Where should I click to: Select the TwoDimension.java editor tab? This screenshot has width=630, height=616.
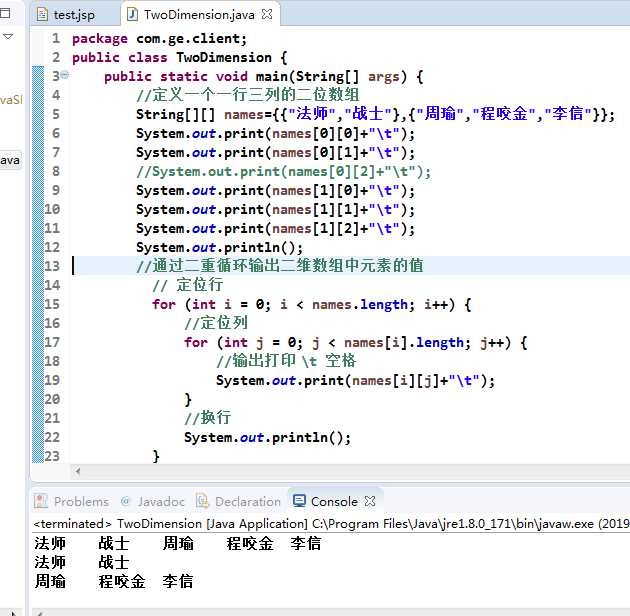199,15
